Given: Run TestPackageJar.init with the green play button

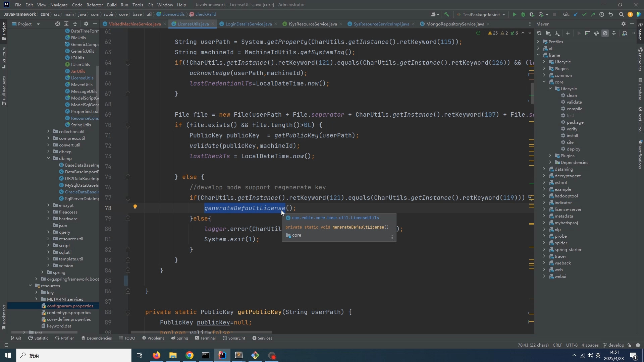Looking at the screenshot, I should 515,14.
